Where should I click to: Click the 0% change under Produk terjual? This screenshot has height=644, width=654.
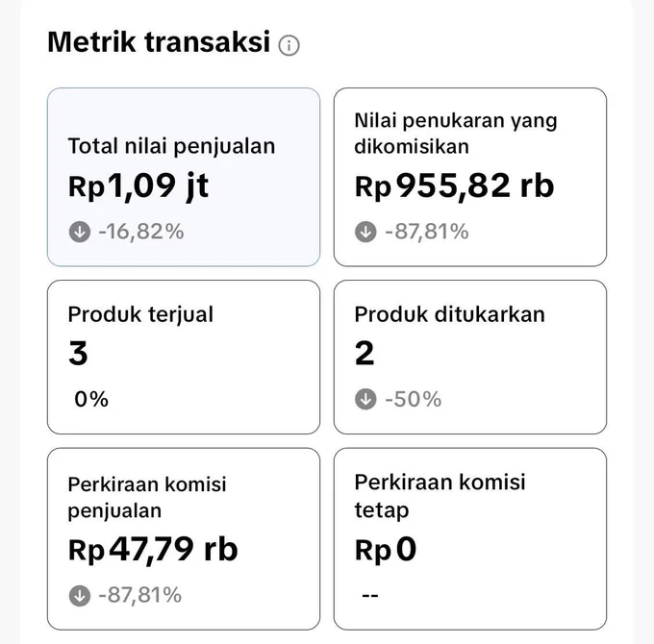(x=91, y=399)
